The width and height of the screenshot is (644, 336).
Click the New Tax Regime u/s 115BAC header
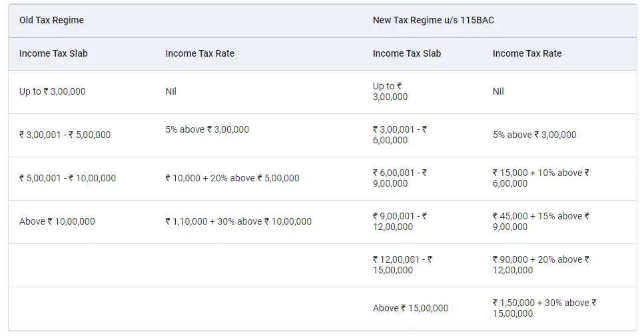pyautogui.click(x=433, y=20)
